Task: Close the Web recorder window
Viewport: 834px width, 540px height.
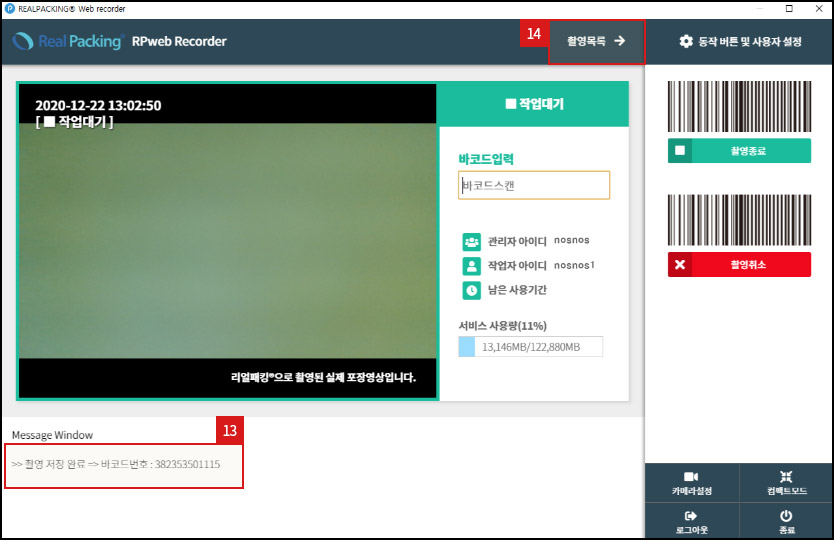Action: (x=819, y=9)
